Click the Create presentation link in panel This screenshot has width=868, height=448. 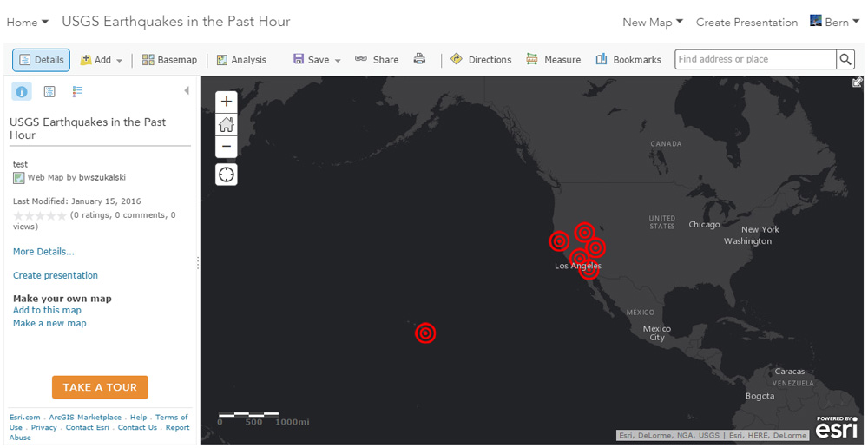[x=56, y=275]
